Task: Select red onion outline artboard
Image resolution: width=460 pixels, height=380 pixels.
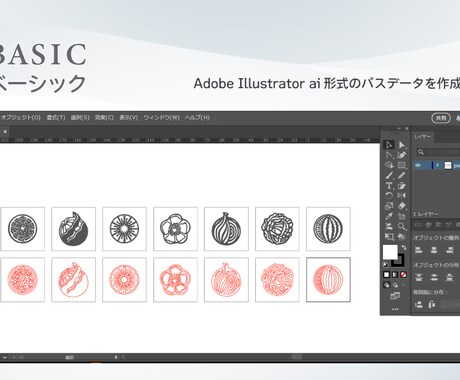Action: coord(226,280)
